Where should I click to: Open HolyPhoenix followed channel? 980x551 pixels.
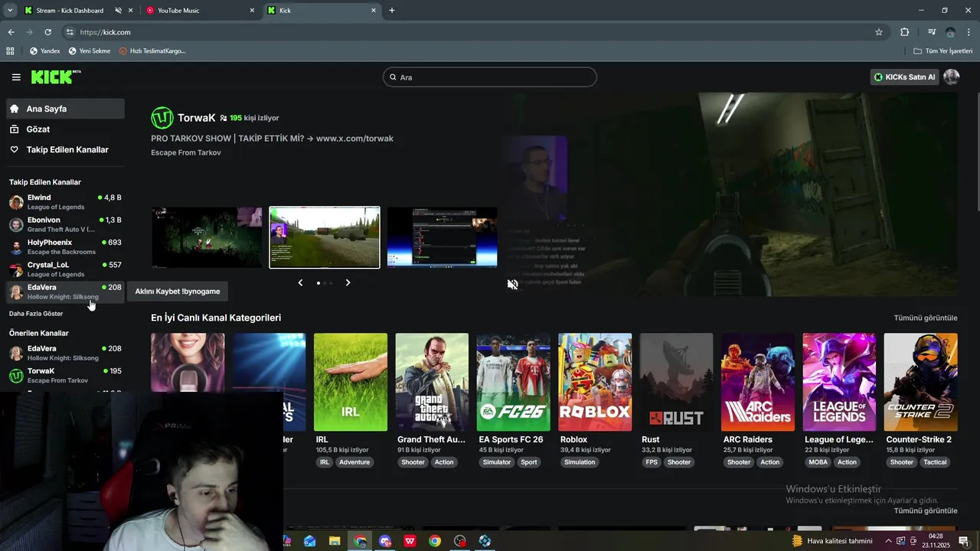point(65,246)
